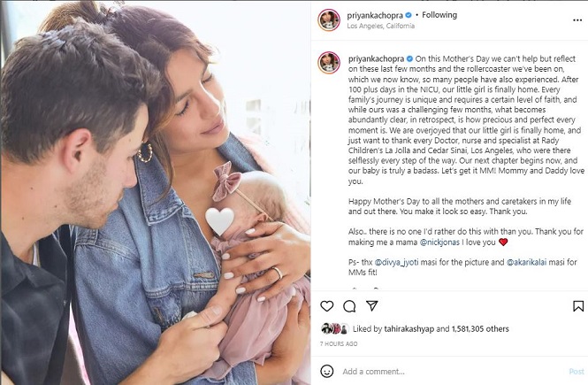Click in the Add a comment field
Image resolution: width=588 pixels, height=385 pixels.
(x=450, y=372)
